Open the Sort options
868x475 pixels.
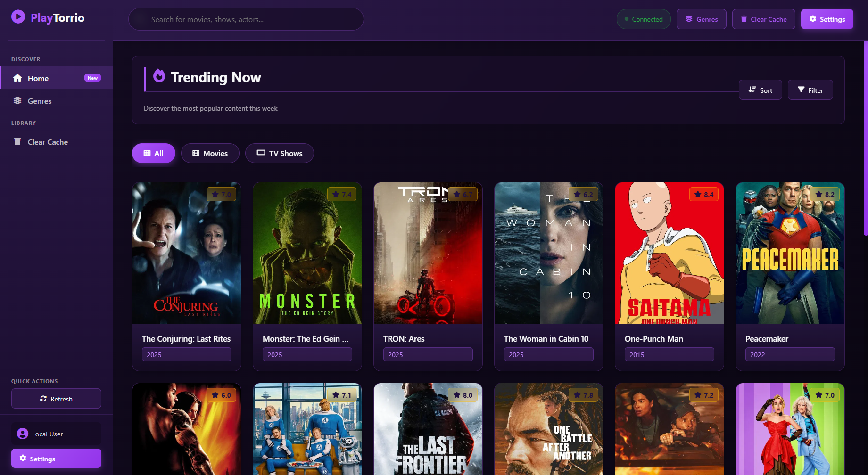point(760,90)
